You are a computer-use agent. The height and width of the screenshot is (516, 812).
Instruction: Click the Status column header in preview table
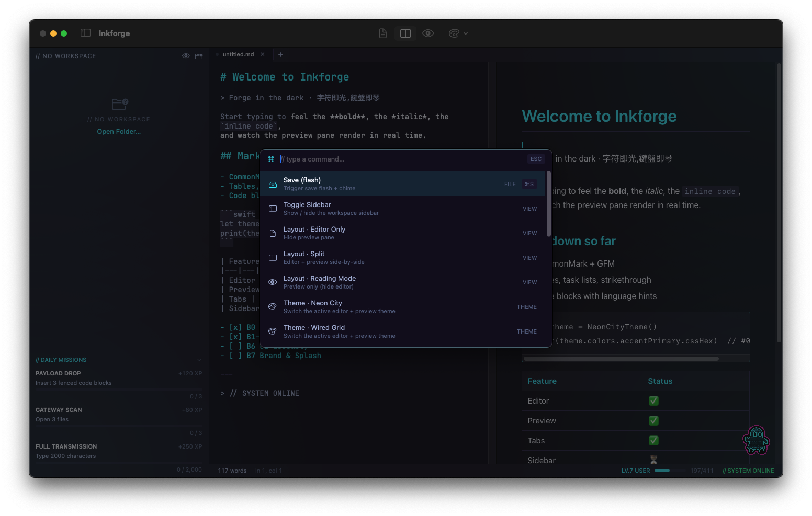pos(660,381)
